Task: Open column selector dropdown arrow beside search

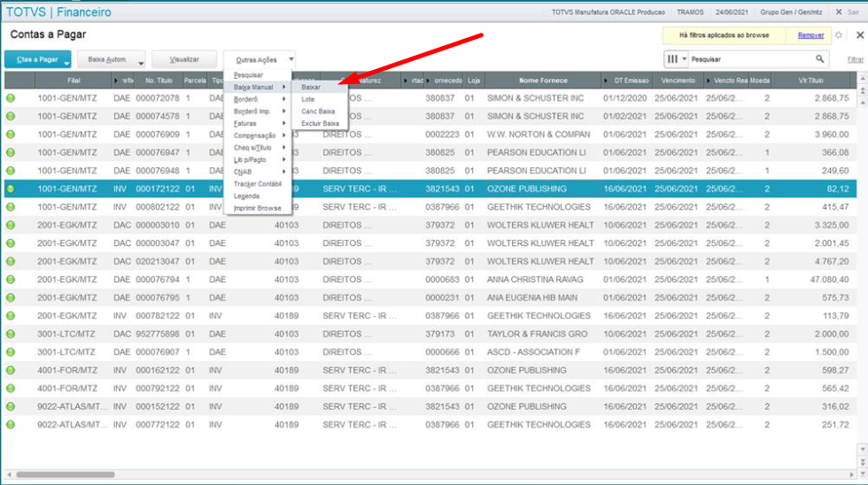Action: click(x=684, y=59)
